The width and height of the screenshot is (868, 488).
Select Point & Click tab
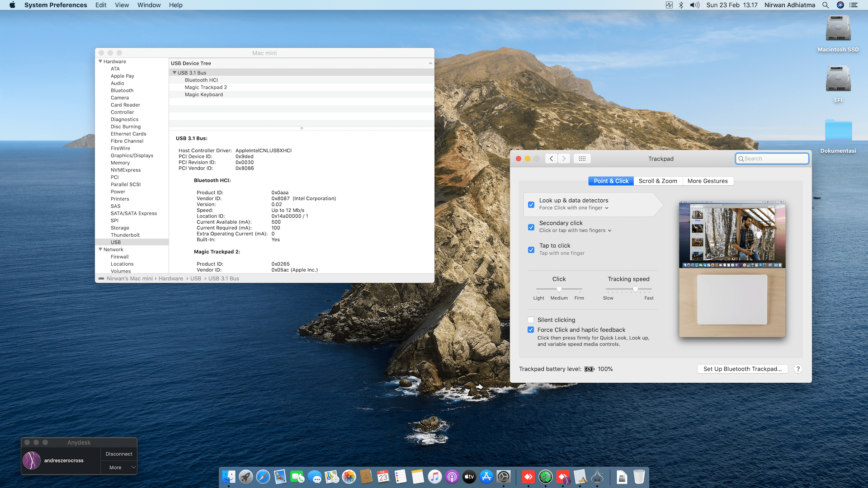[x=611, y=181]
